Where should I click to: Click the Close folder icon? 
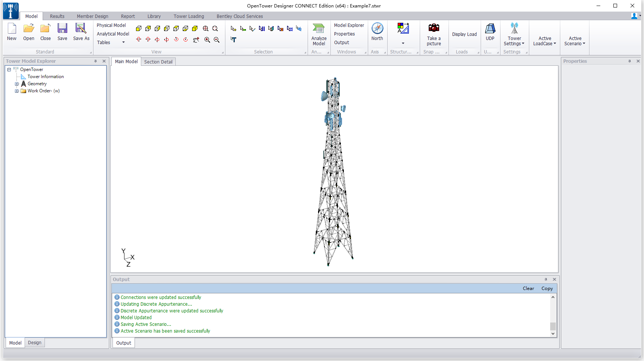[45, 28]
